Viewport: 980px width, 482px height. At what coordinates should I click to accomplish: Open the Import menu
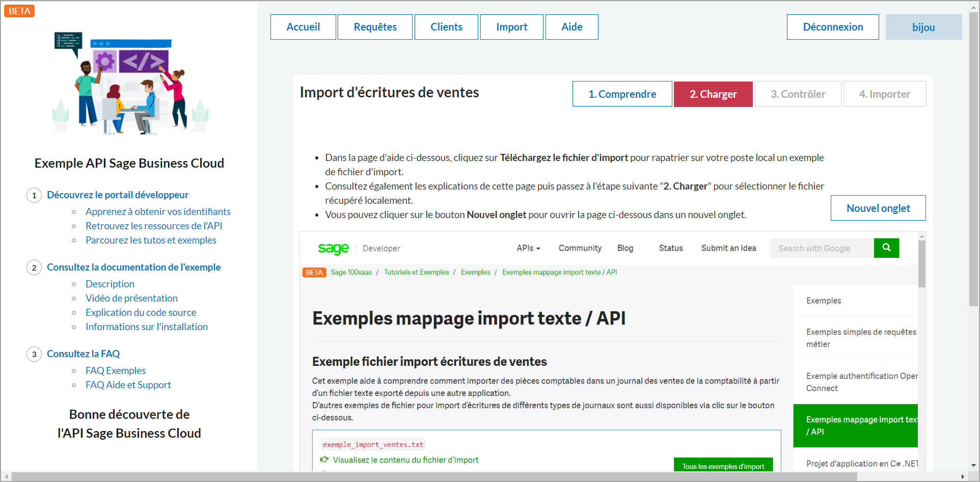511,27
